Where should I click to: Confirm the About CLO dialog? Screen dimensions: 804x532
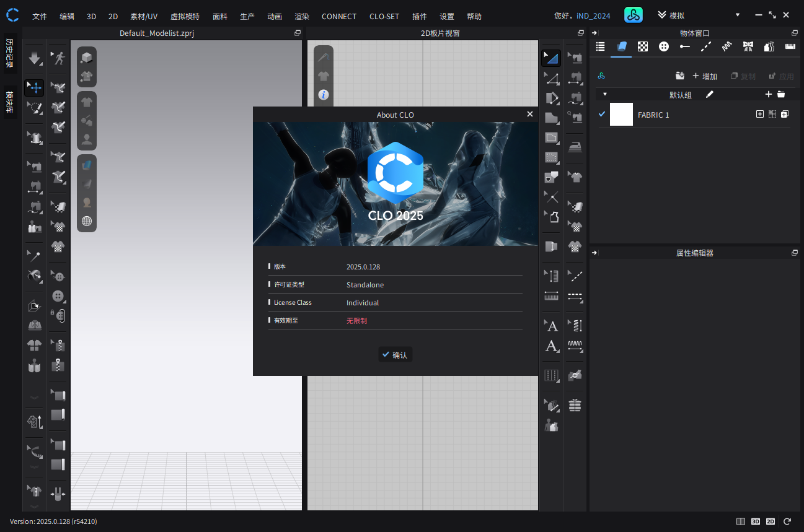click(x=395, y=355)
